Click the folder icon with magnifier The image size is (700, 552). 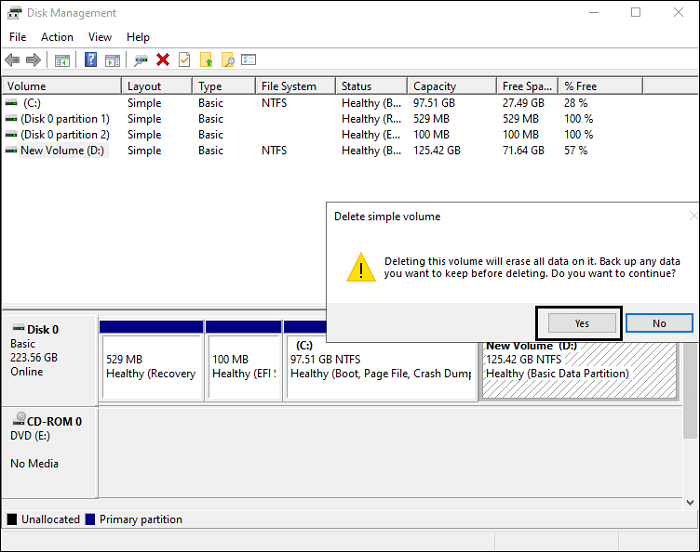pos(227,61)
